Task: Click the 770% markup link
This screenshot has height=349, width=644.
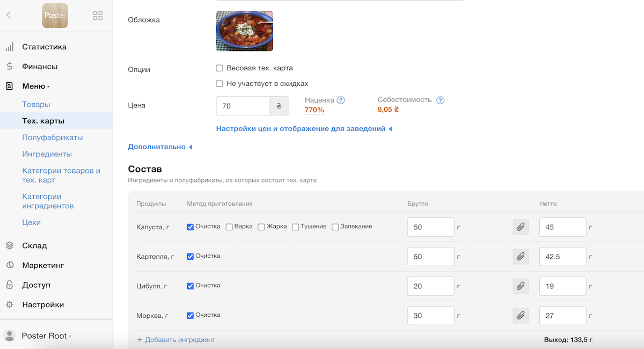Action: point(314,110)
